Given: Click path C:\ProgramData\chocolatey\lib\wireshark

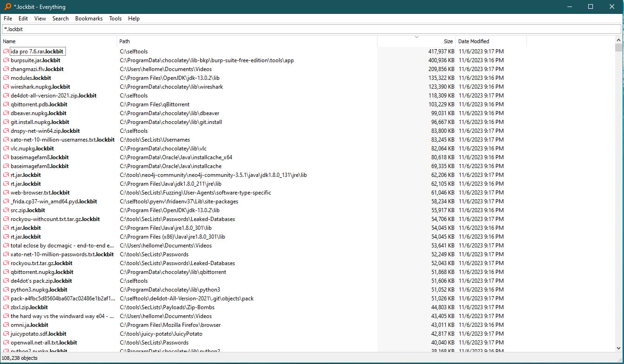Looking at the screenshot, I should tap(171, 87).
